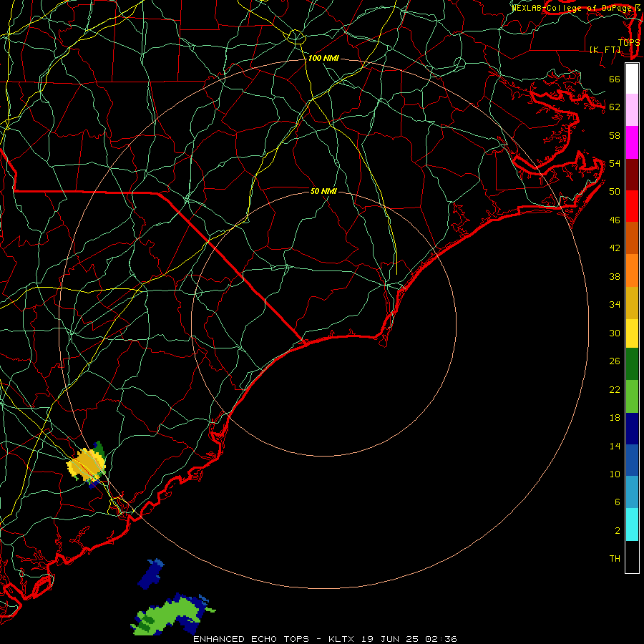Viewport: 644px width, 644px height.
Task: Click the legend value "66"
Action: [x=615, y=79]
